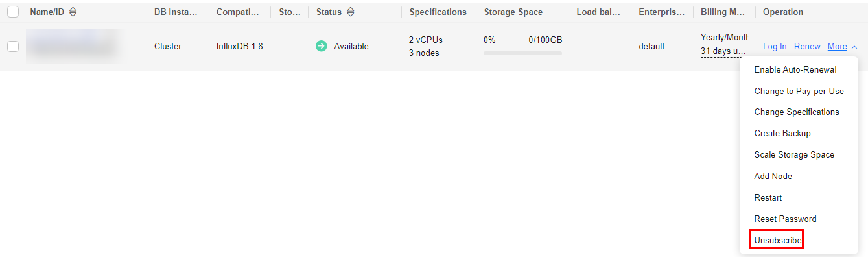Choose Restart from the menu
Screen dimensions: 868x257
768,197
